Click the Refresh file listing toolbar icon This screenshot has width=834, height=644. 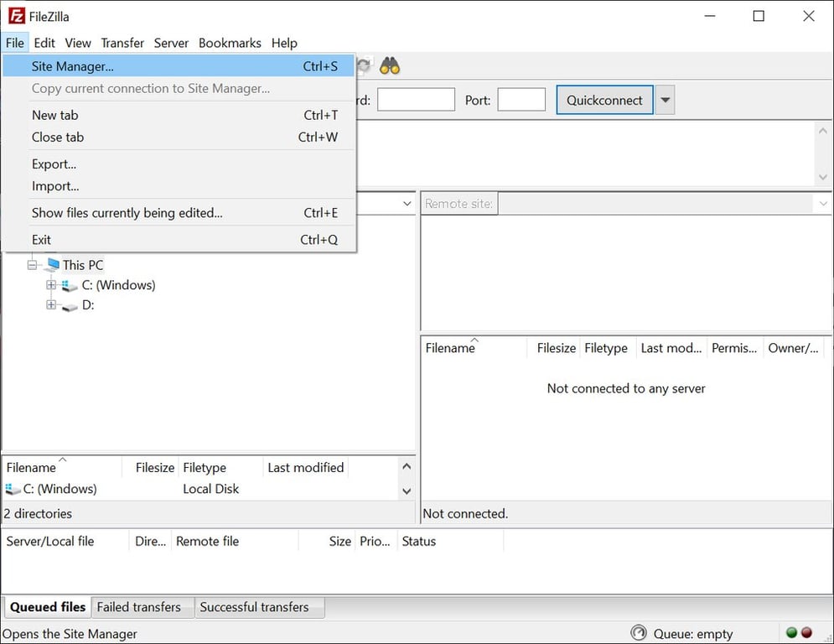[x=363, y=65]
